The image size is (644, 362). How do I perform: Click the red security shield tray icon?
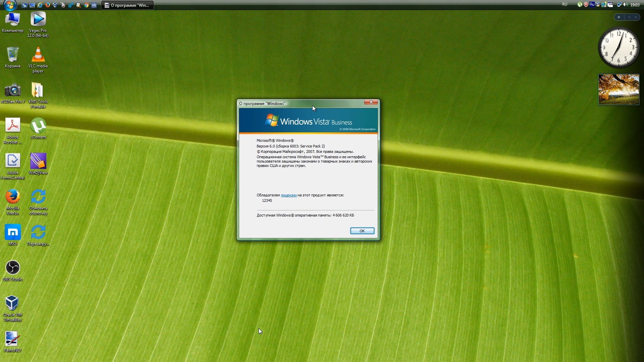tap(586, 5)
